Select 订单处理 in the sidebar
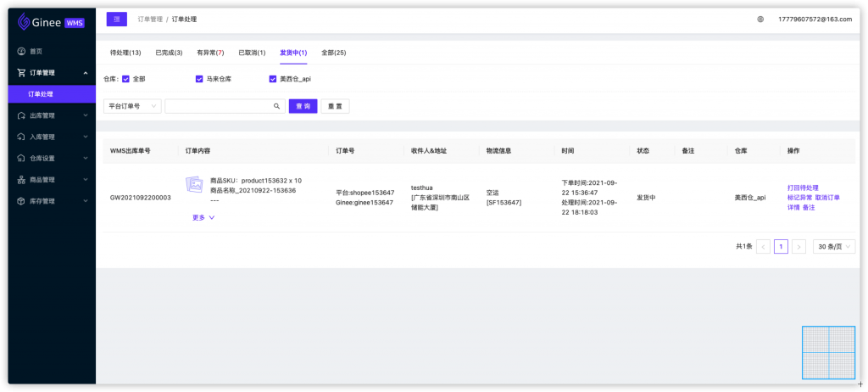The width and height of the screenshot is (868, 392). 52,94
